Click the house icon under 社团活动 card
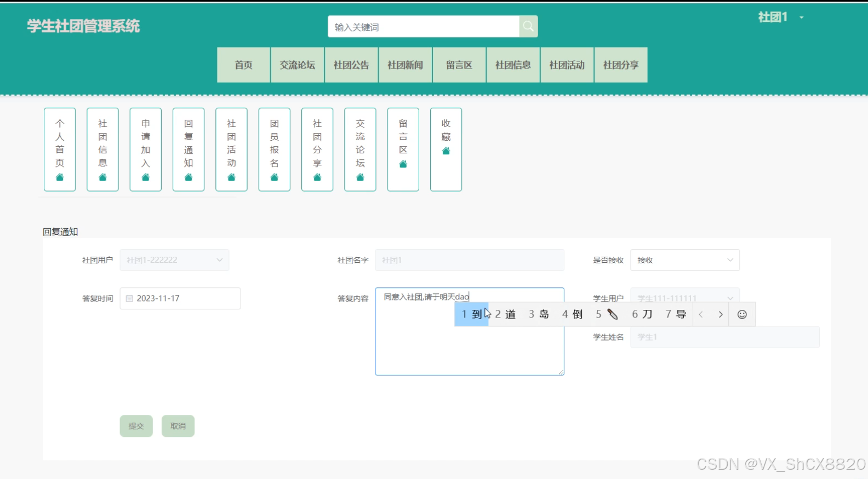 [231, 177]
